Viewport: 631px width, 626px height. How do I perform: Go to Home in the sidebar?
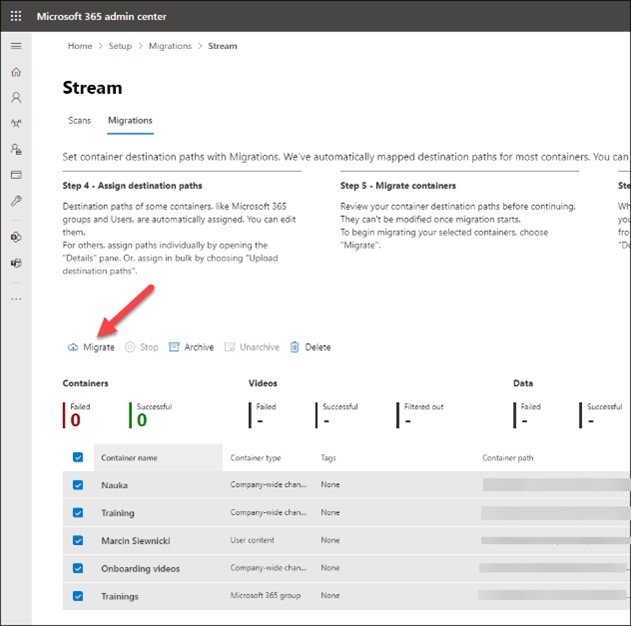[x=16, y=73]
